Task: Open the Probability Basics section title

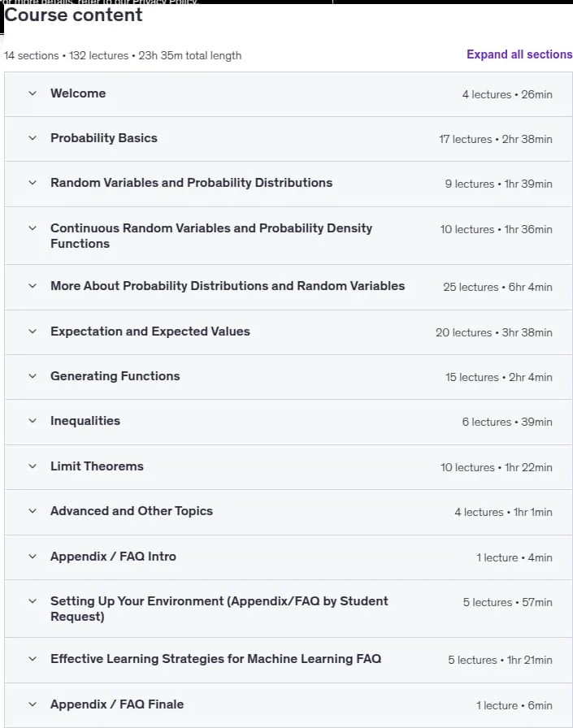Action: [104, 138]
